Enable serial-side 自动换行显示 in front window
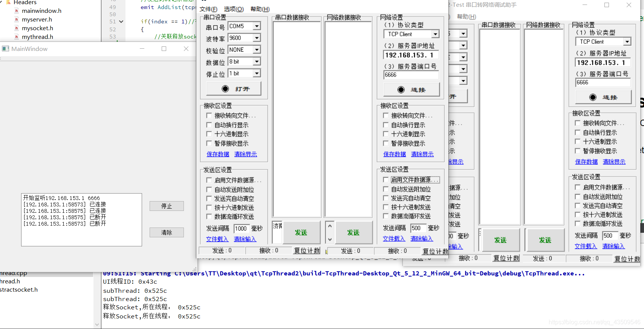The image size is (644, 329). coord(209,125)
